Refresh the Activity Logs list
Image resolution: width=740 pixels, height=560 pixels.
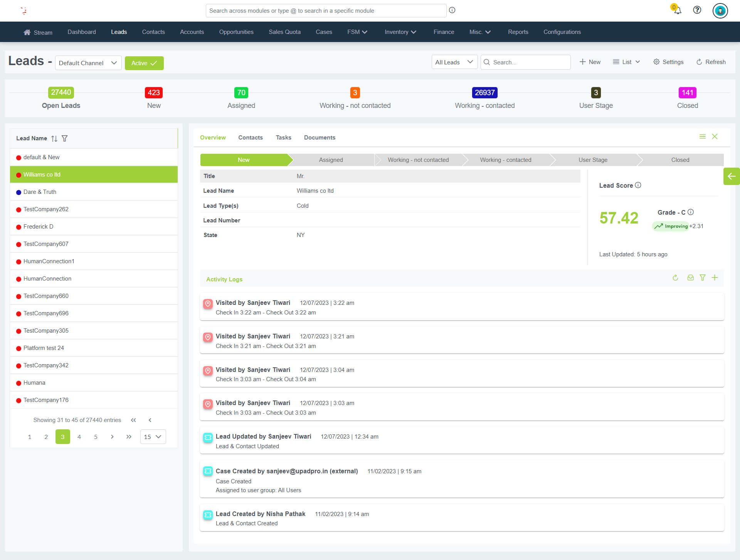(x=675, y=277)
